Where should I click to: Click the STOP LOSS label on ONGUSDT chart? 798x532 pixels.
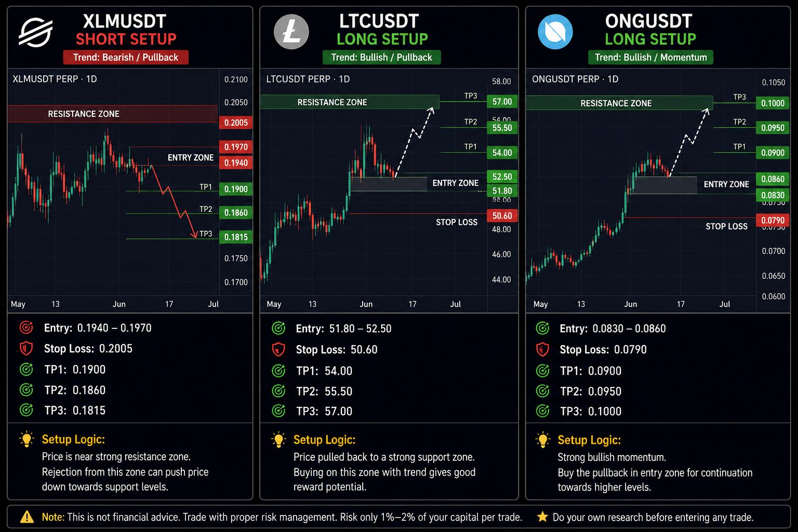726,227
